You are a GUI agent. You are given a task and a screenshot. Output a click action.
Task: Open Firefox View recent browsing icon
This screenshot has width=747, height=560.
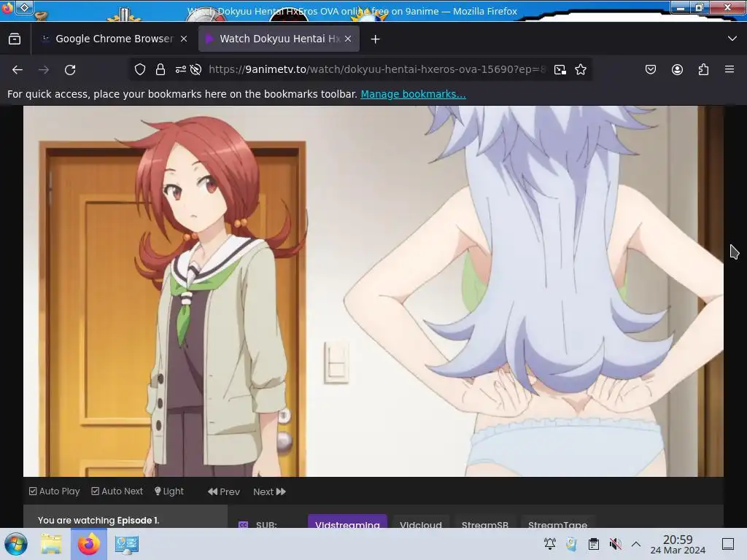[15, 39]
